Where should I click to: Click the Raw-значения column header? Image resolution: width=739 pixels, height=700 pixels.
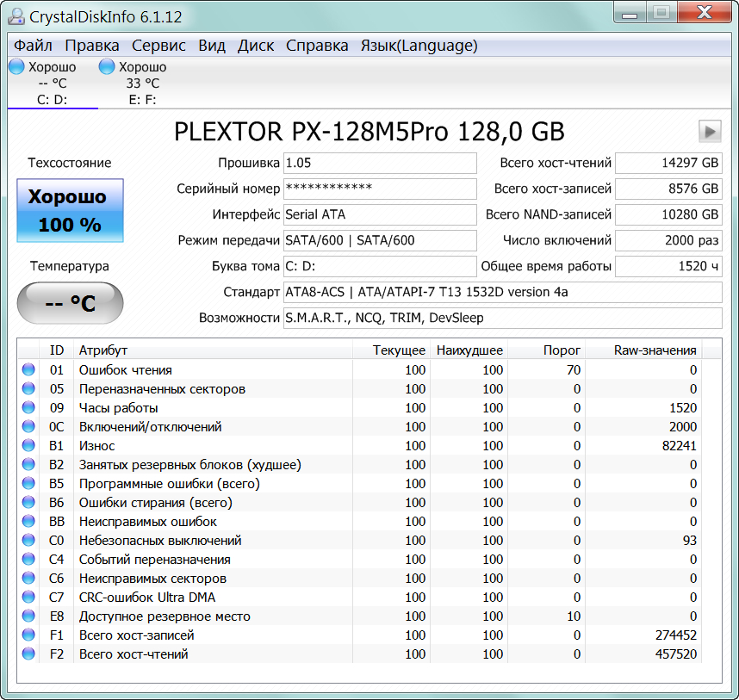643,350
